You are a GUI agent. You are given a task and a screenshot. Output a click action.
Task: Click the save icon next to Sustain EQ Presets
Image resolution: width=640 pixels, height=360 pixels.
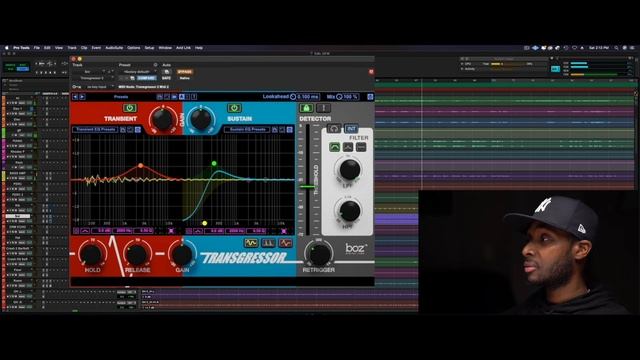(x=275, y=130)
